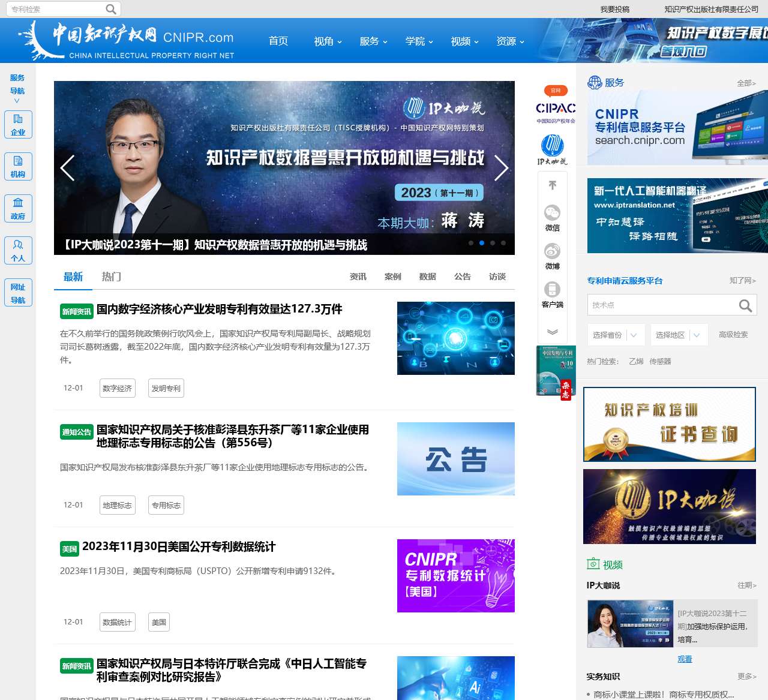768x700 pixels.
Task: Show previous carousel slide with left arrow
Action: tap(68, 168)
